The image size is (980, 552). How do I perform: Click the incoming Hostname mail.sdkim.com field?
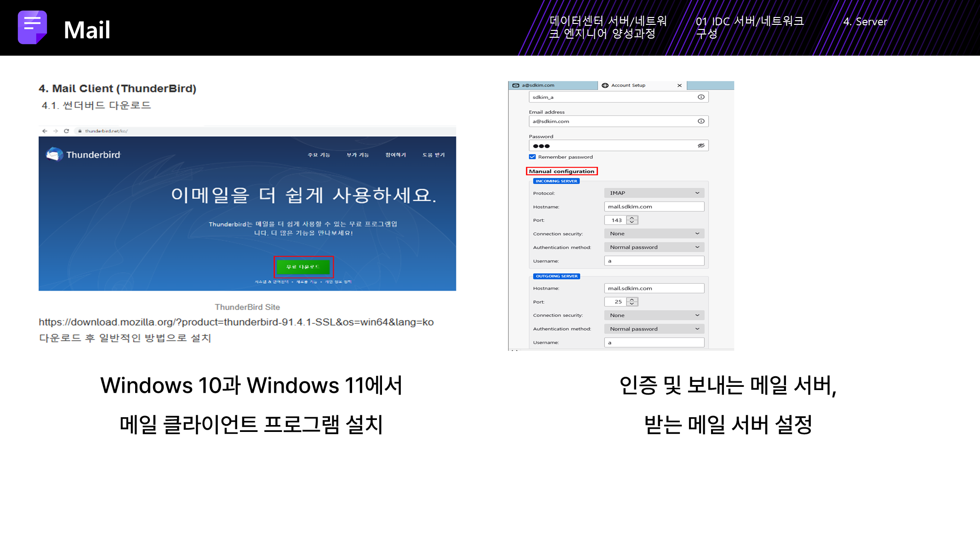point(654,207)
